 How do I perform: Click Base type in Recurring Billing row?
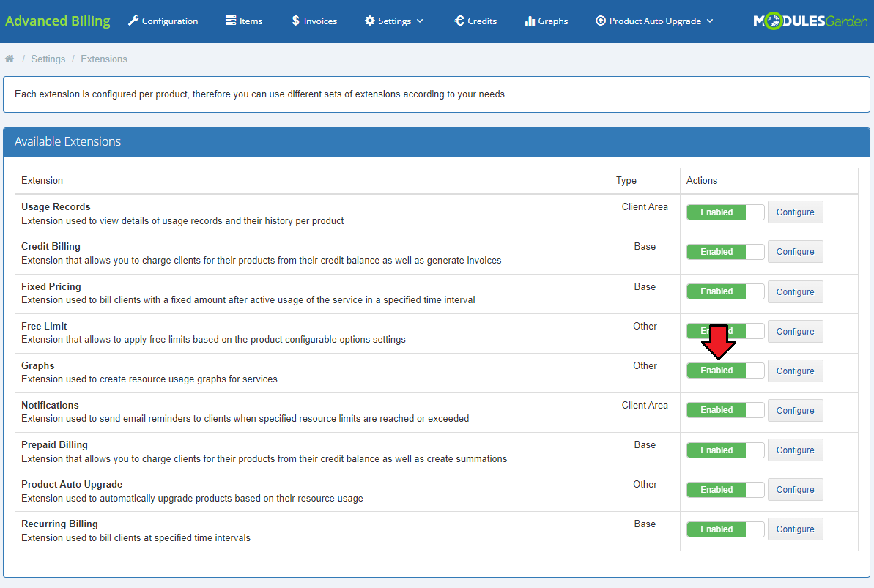pyautogui.click(x=645, y=524)
